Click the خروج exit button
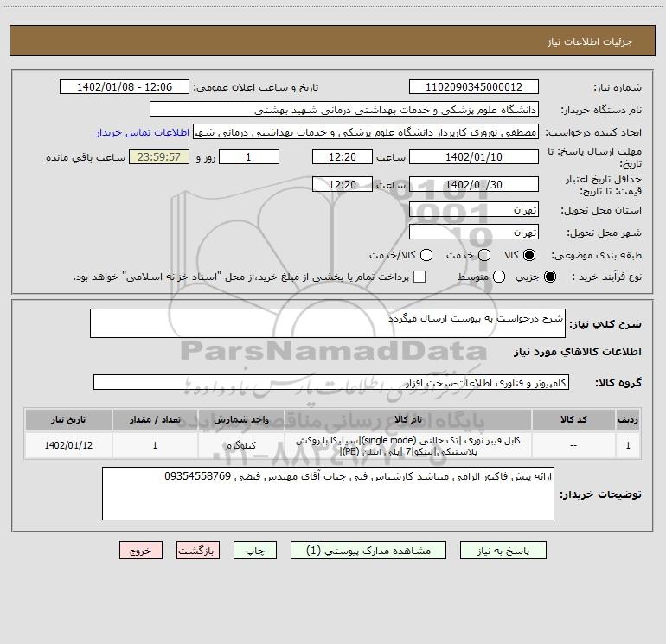This screenshot has height=644, width=666. 141,551
